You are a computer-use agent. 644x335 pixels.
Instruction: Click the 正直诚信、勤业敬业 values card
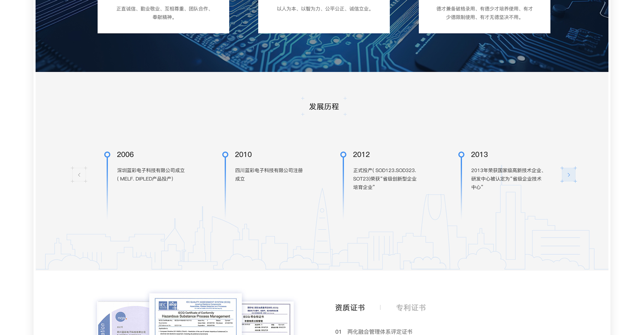[x=163, y=13]
